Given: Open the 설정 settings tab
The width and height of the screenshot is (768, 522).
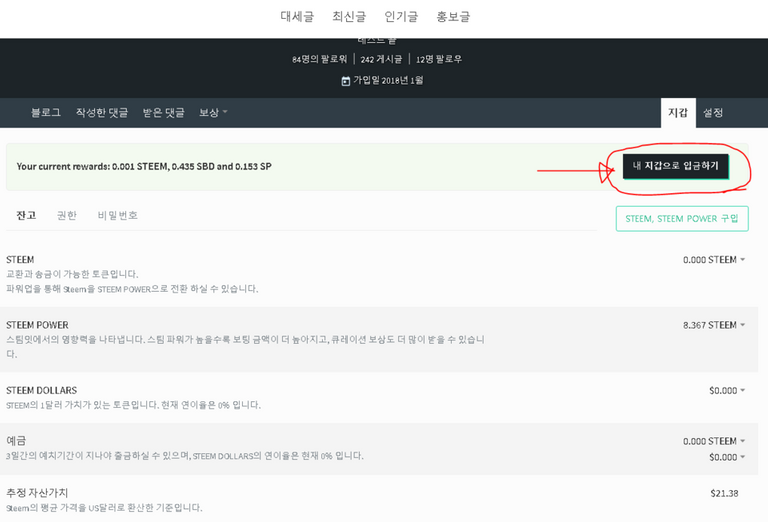Looking at the screenshot, I should [713, 113].
